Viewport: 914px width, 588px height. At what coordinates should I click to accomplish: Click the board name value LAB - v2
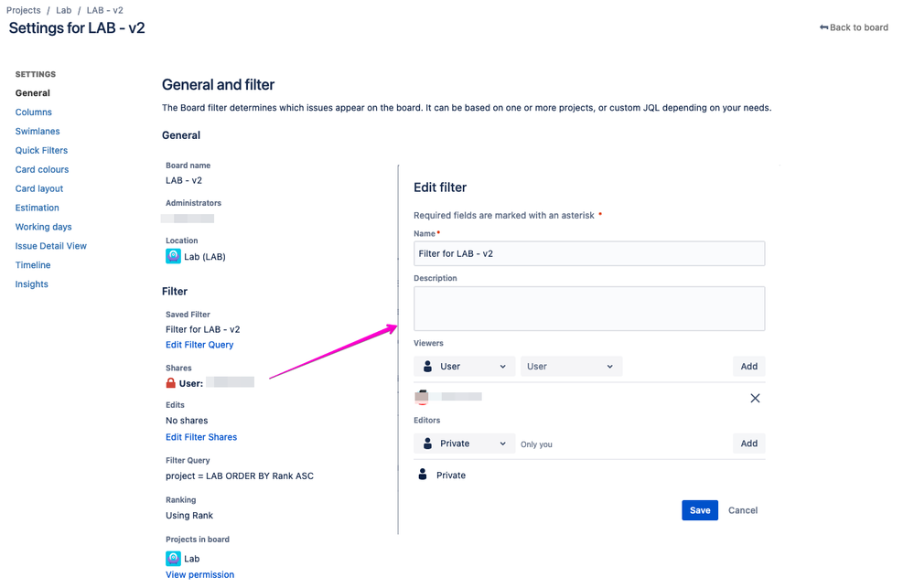tap(184, 181)
